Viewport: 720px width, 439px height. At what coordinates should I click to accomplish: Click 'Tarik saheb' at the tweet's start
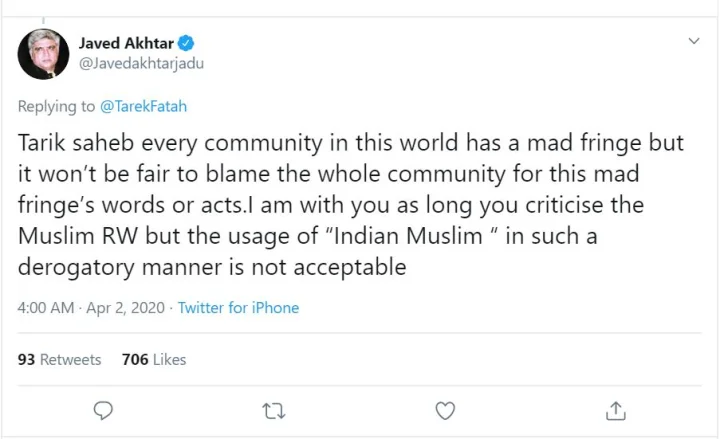68,143
